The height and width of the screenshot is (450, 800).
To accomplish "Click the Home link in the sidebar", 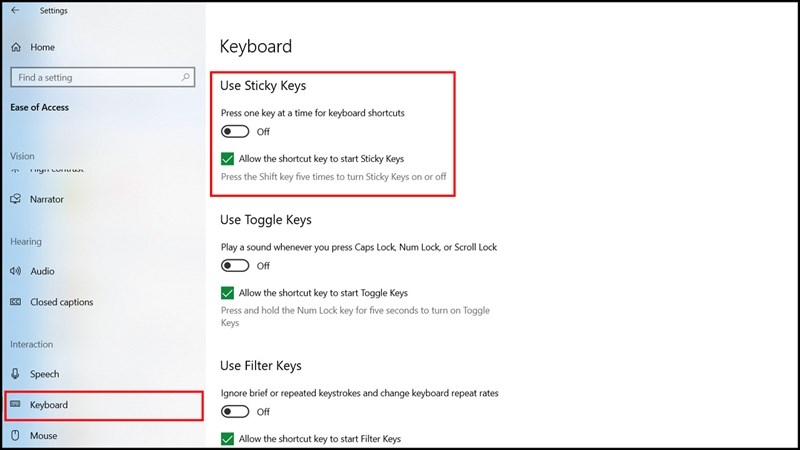I will 42,47.
